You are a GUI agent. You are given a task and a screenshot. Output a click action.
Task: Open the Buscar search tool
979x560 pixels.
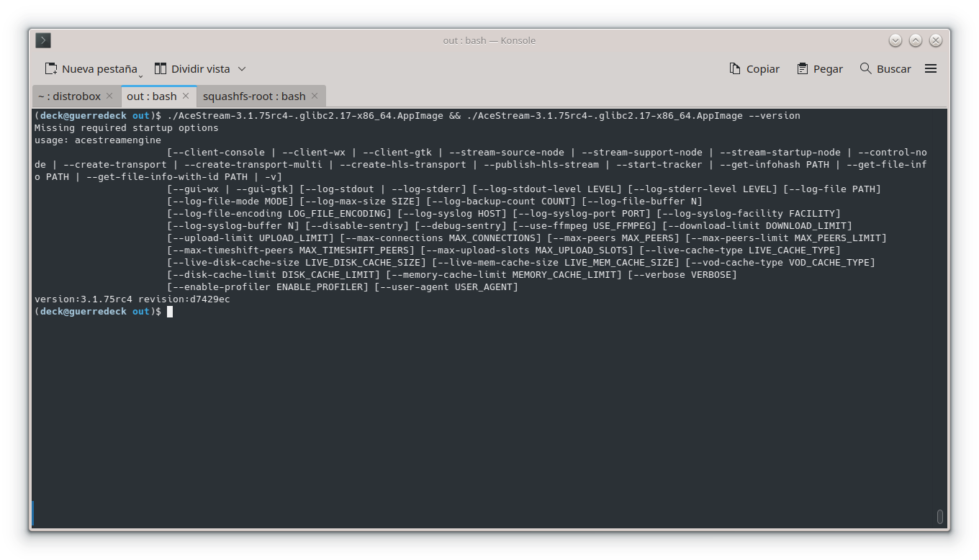pyautogui.click(x=885, y=69)
